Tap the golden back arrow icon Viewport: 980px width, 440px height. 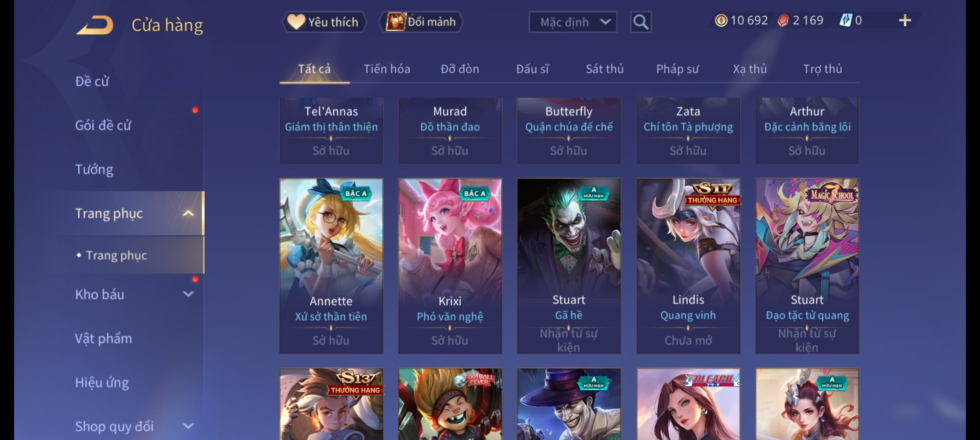point(95,25)
